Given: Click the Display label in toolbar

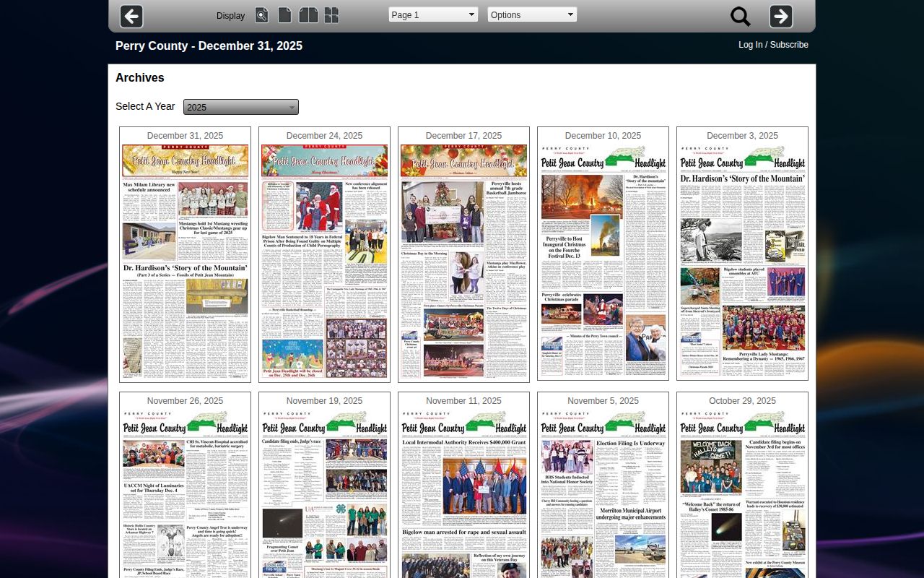Looking at the screenshot, I should [x=230, y=16].
